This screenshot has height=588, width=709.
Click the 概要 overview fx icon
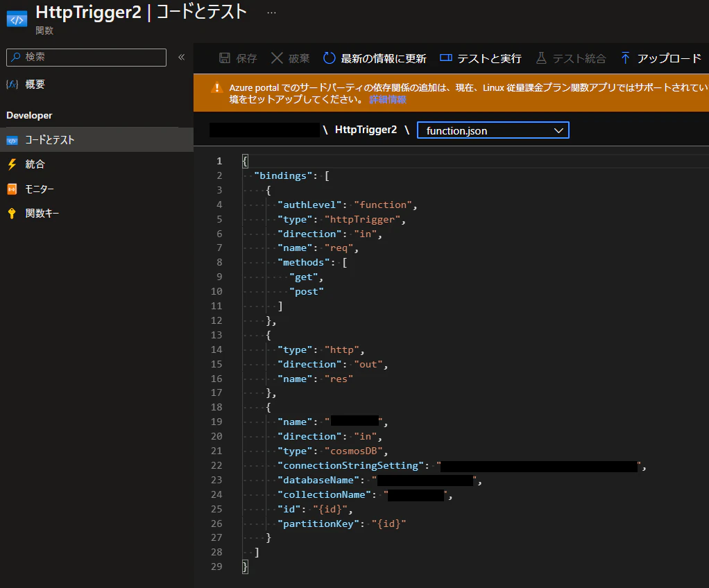[x=12, y=84]
